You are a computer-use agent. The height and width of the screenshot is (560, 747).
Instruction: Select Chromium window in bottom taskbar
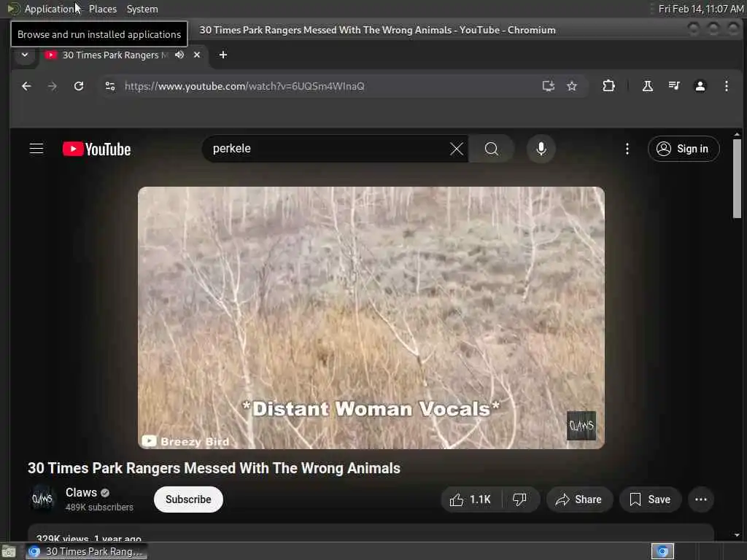point(86,551)
